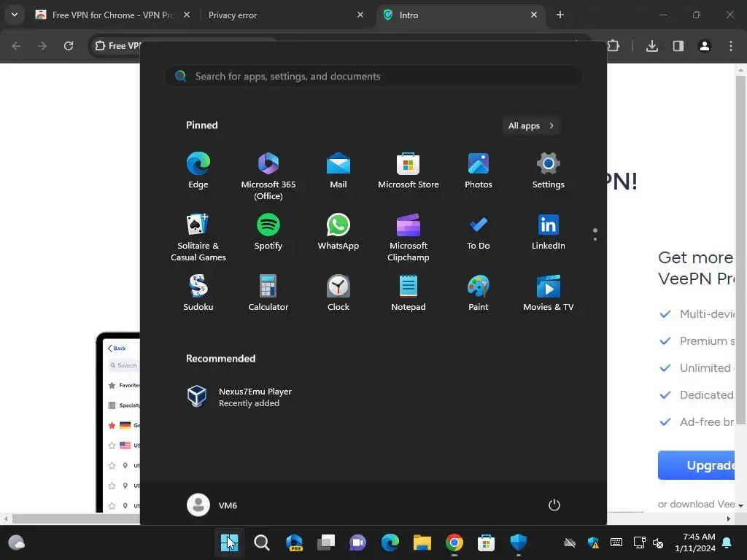Viewport: 747px width, 560px height.
Task: Open Paint
Action: tap(479, 293)
